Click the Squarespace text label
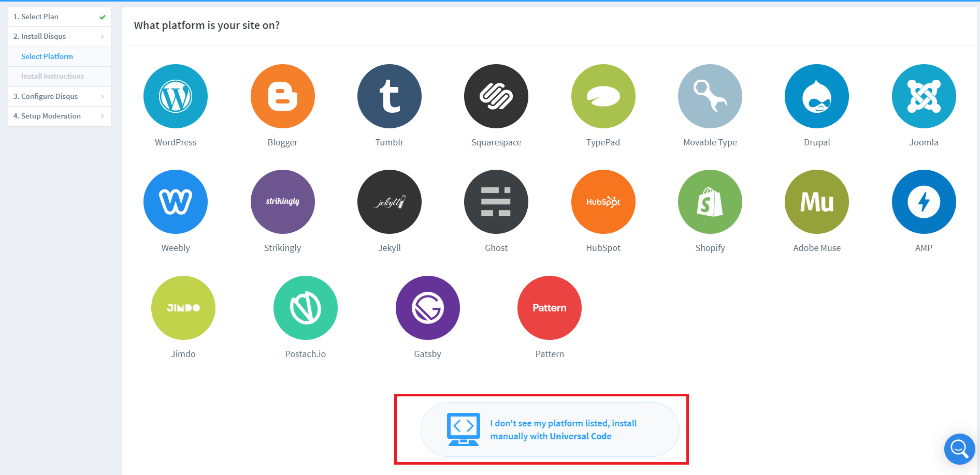Image resolution: width=980 pixels, height=475 pixels. 496,142
